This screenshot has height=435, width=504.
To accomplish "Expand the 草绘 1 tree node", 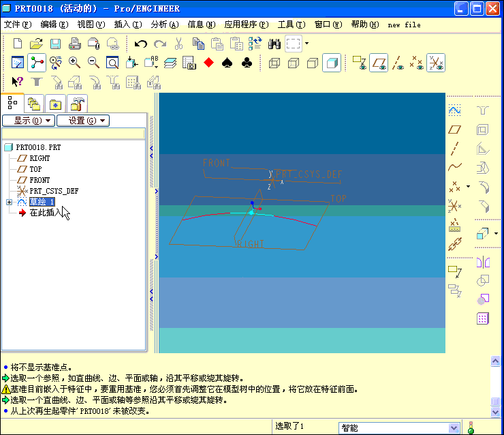I will point(9,202).
